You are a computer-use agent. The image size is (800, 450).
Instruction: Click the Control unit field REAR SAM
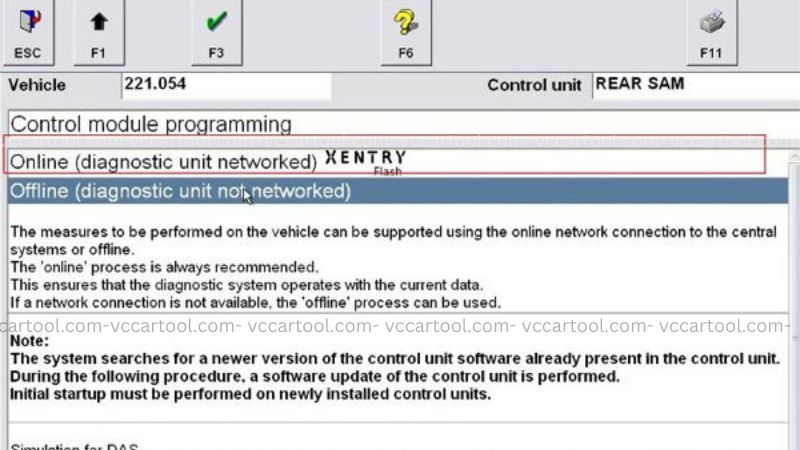pyautogui.click(x=696, y=85)
